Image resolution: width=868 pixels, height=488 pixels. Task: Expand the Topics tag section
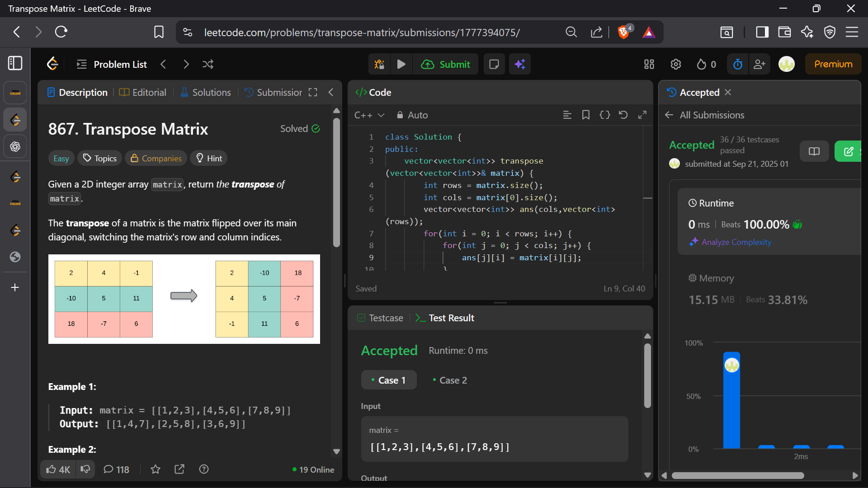pyautogui.click(x=100, y=158)
